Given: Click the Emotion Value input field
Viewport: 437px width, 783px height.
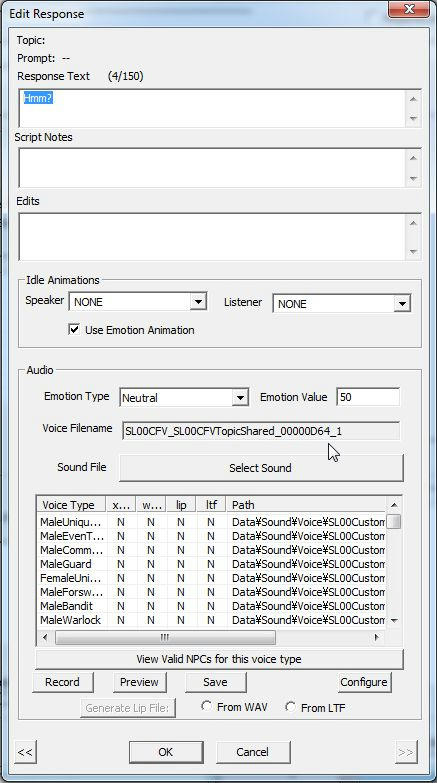Looking at the screenshot, I should coord(368,397).
